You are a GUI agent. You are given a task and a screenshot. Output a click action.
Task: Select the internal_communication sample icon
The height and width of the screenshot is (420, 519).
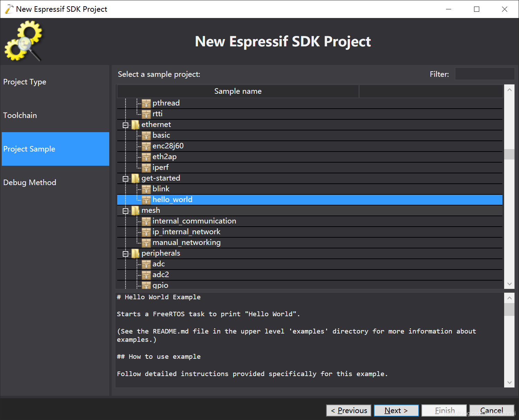[x=146, y=221]
